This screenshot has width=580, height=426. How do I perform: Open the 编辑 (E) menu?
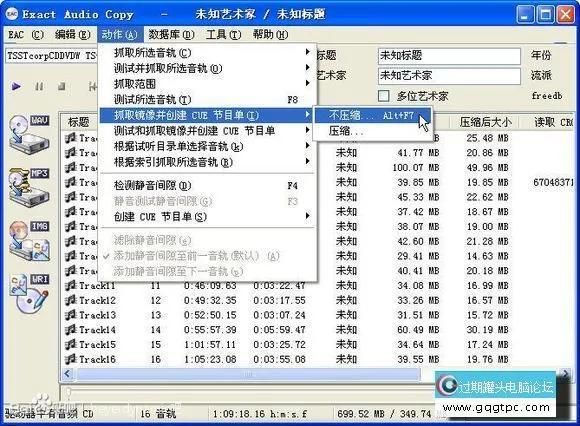tap(72, 35)
